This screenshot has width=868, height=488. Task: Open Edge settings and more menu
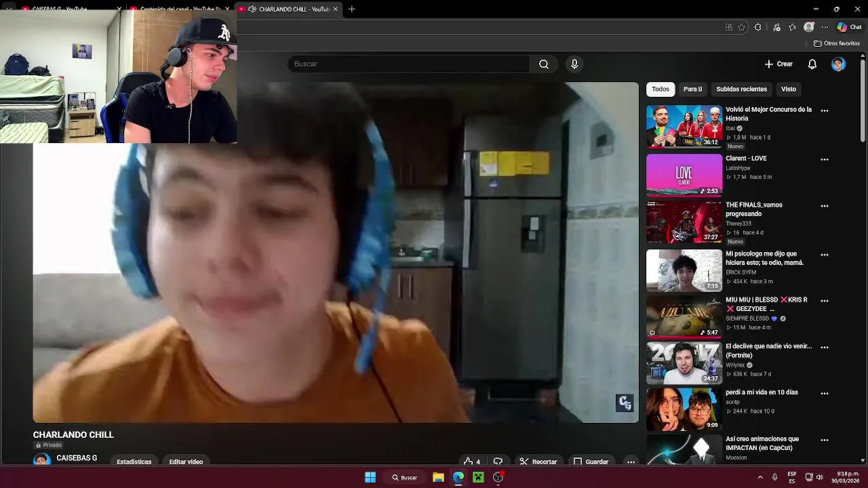pyautogui.click(x=825, y=27)
